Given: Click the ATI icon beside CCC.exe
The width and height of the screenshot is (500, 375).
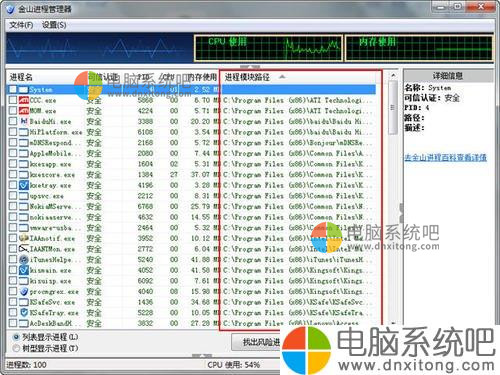Looking at the screenshot, I should [x=24, y=100].
